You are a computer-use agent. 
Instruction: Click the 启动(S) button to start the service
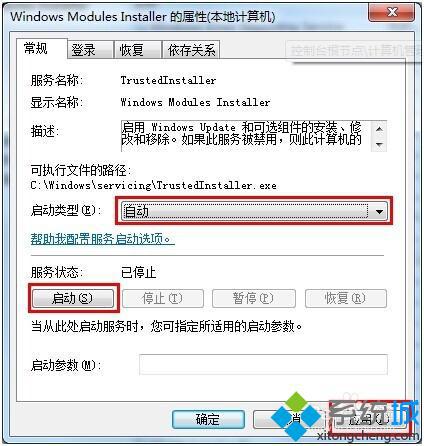click(73, 298)
